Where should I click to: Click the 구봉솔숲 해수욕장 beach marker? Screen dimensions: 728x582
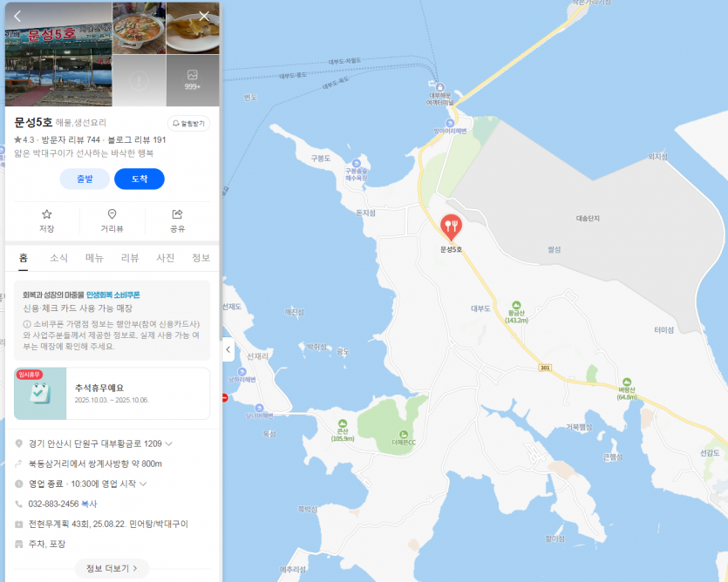[356, 164]
